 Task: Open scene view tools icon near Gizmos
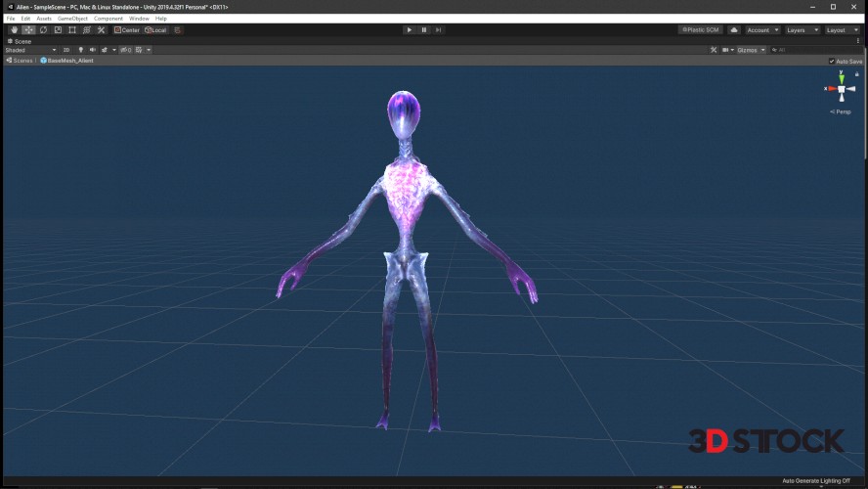714,50
